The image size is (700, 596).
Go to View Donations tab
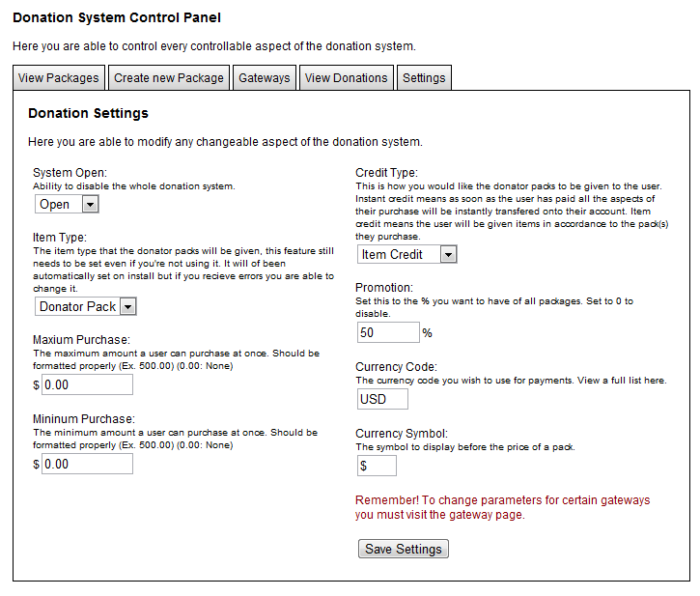coord(346,78)
